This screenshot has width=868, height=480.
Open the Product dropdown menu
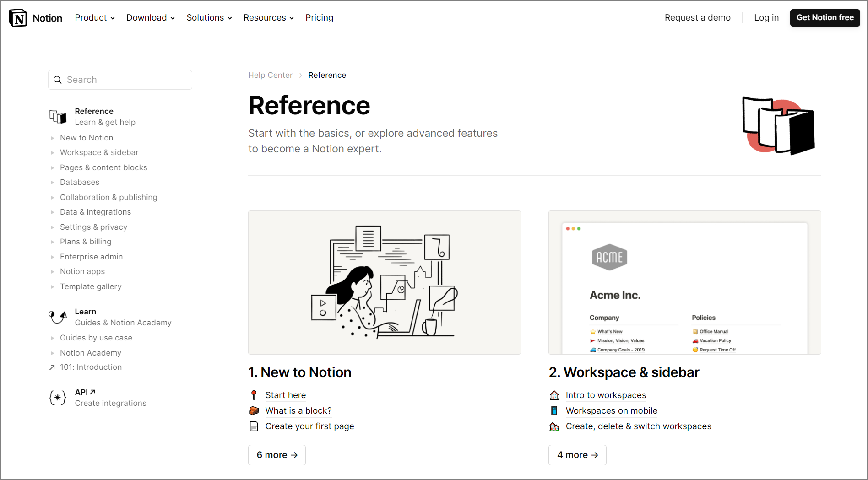pyautogui.click(x=95, y=17)
